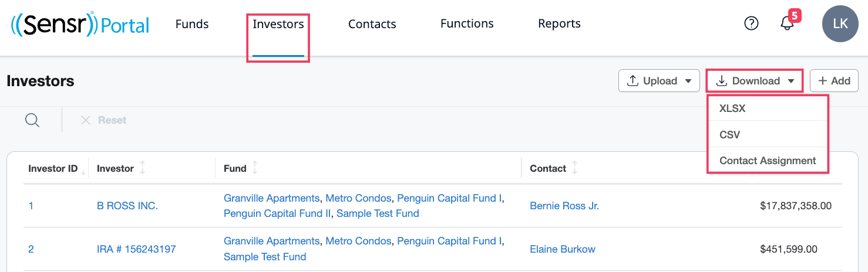
Task: Sort by Investor ID column arrow
Action: (83, 171)
